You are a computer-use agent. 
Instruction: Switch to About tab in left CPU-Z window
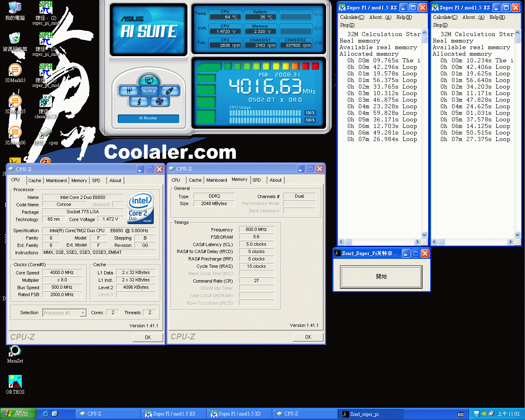(115, 180)
